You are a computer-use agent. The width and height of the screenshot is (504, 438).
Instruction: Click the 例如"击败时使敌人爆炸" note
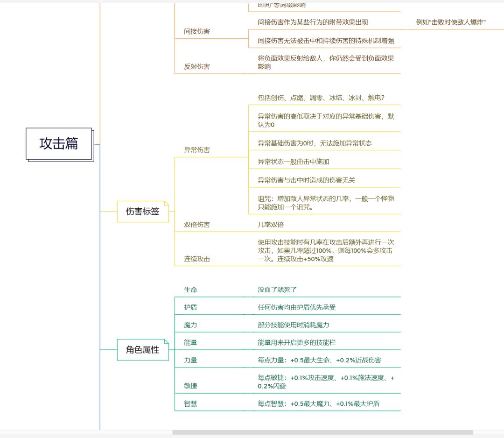[x=451, y=22]
